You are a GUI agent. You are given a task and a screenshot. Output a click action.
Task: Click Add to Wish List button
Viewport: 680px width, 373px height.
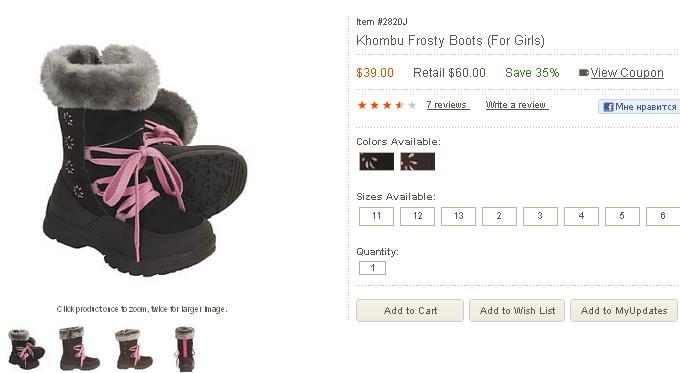[517, 311]
